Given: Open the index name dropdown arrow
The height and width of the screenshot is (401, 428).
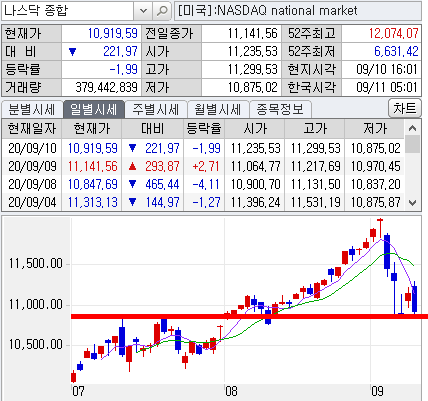Looking at the screenshot, I should (x=143, y=11).
